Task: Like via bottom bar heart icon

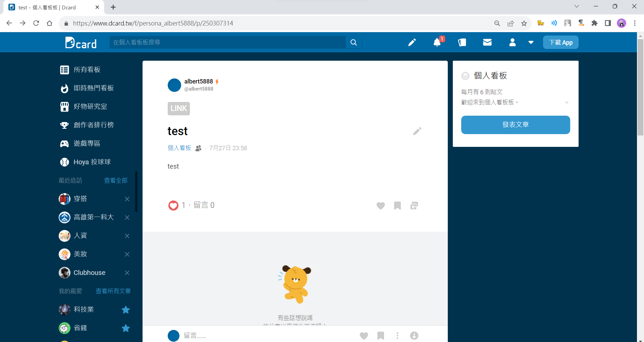Action: coord(364,336)
